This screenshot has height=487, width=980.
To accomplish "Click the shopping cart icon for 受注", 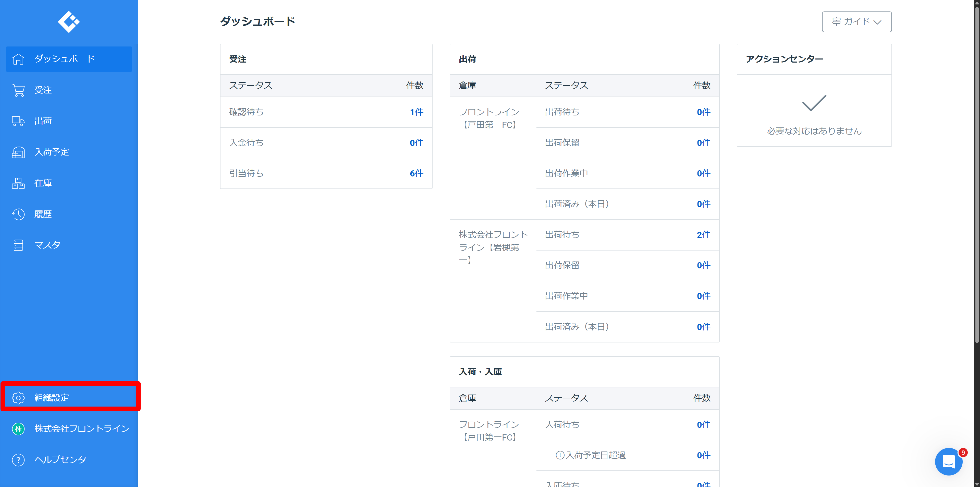I will [18, 90].
